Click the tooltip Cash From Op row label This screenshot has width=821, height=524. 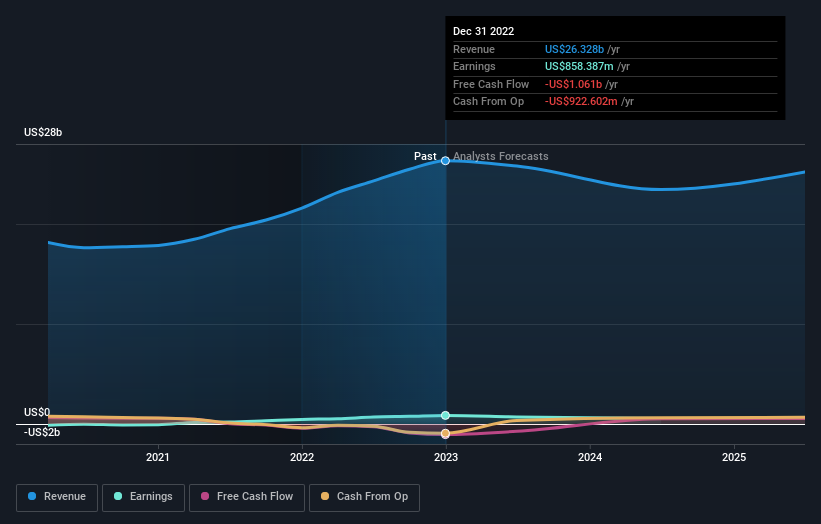coord(489,102)
